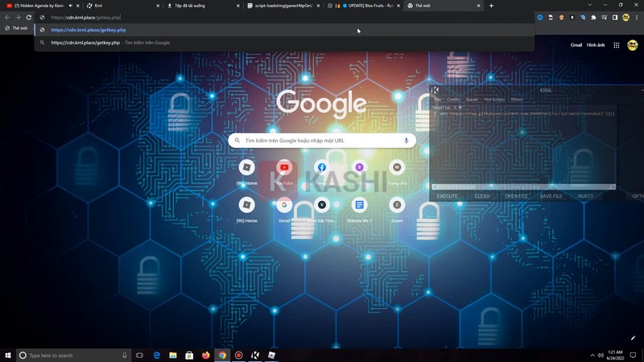Go back with the browser back arrow
Screen dimensions: 644x362
pyautogui.click(x=7, y=17)
